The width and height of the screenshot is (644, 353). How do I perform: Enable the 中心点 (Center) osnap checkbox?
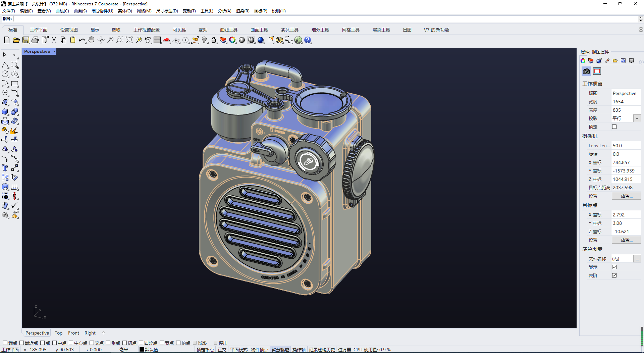pyautogui.click(x=71, y=343)
